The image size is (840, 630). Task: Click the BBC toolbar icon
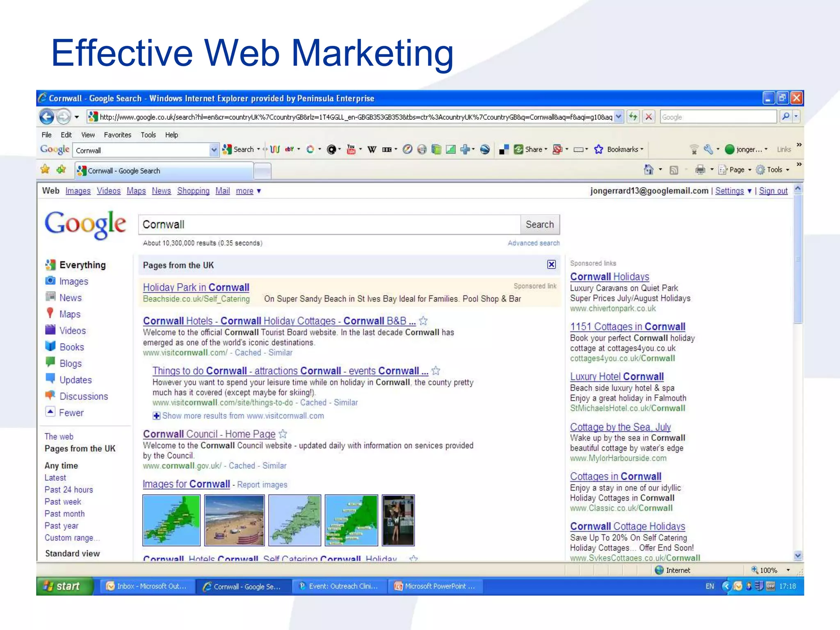click(387, 150)
